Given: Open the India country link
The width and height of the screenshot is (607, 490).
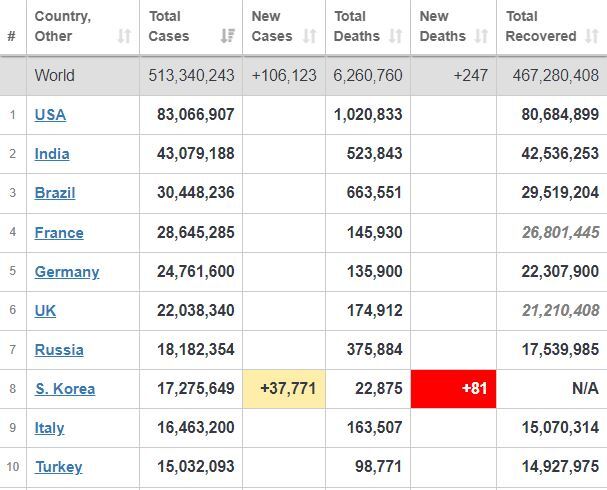Looking at the screenshot, I should [52, 154].
